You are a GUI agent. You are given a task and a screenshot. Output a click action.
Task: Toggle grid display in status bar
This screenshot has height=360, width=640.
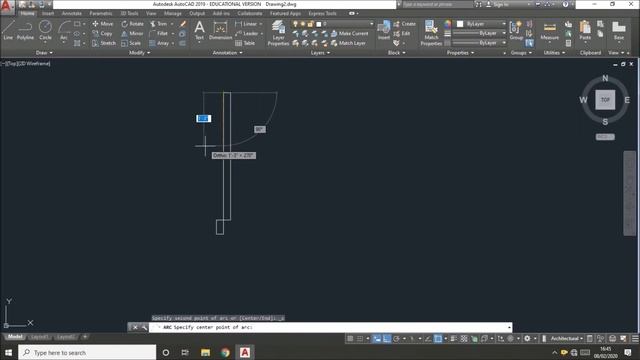(x=350, y=338)
